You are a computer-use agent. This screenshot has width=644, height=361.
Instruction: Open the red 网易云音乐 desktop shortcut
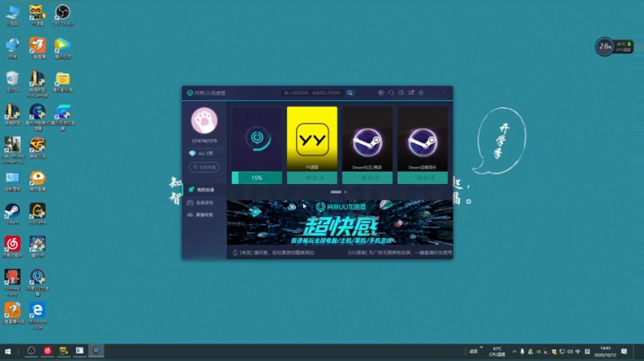(x=13, y=247)
